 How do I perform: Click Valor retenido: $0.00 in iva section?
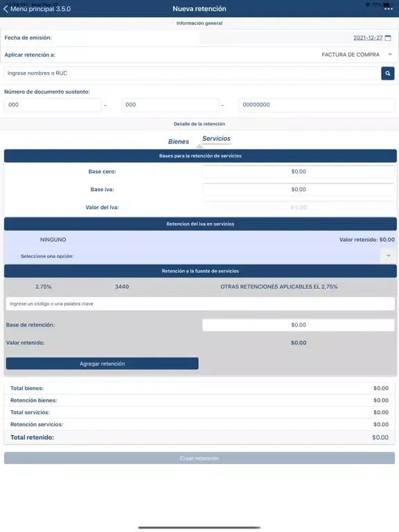tap(366, 240)
